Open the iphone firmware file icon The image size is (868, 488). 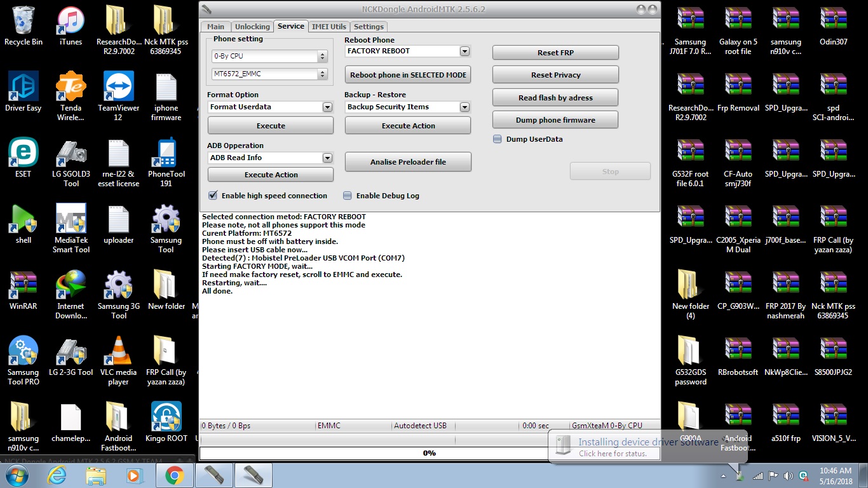pos(166,97)
